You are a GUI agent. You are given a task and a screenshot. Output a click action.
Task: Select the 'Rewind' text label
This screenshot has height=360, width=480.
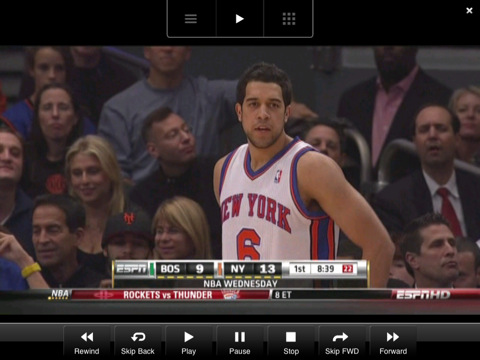(x=87, y=351)
